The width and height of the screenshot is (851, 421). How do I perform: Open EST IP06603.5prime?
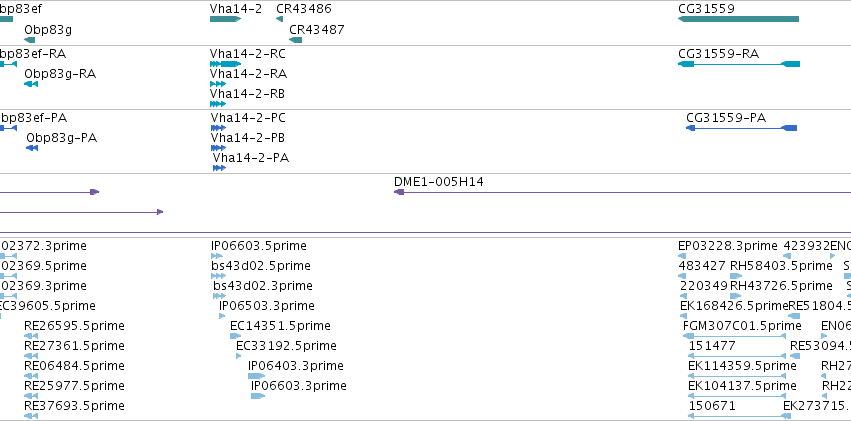(217, 256)
